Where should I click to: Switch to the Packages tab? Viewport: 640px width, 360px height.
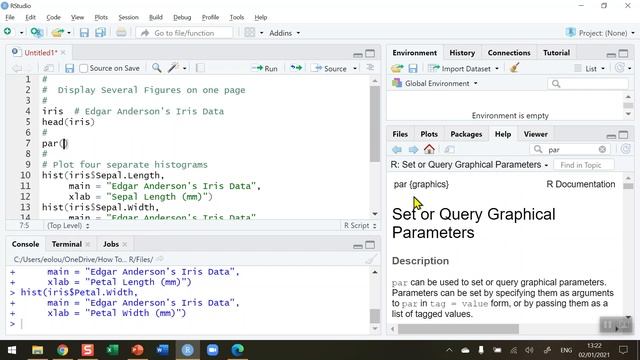pos(466,134)
